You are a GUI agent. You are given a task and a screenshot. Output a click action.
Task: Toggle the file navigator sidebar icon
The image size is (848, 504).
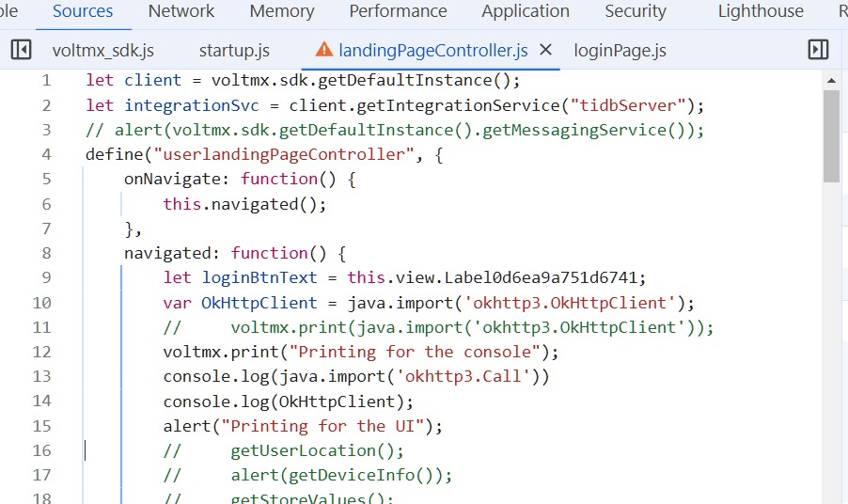[x=21, y=50]
